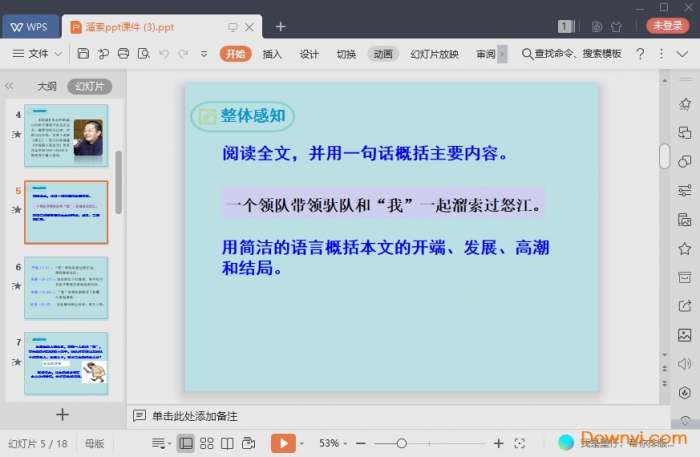Screen dimensions: 700x457
Task: Collapse the slide panel with double chevron
Action: (9, 86)
